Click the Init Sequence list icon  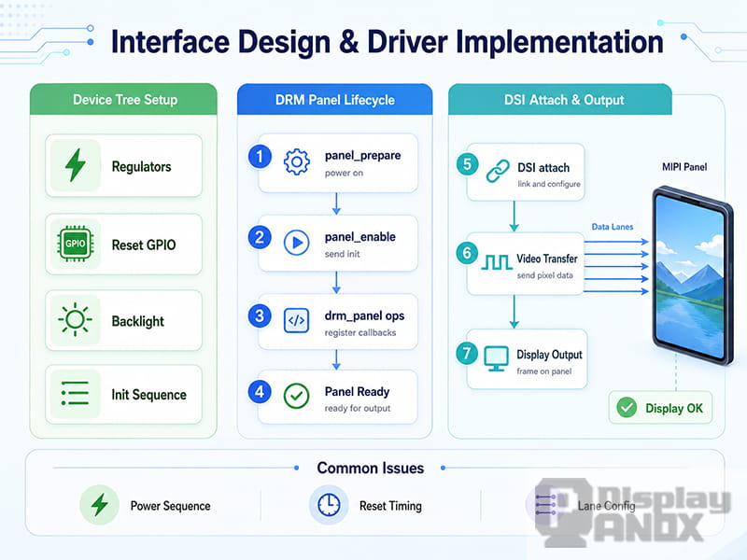[75, 393]
